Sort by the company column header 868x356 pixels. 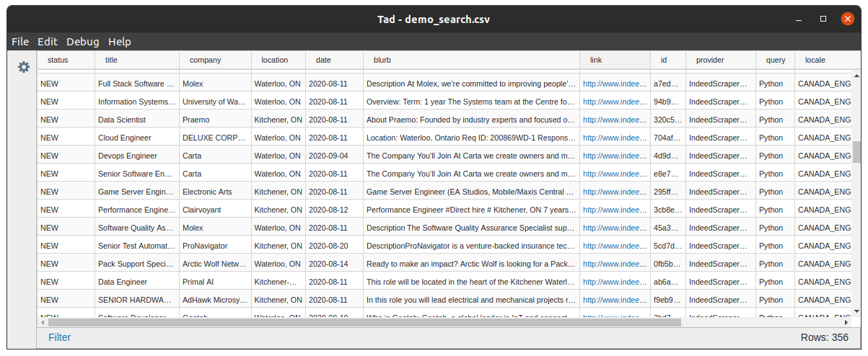[215, 60]
